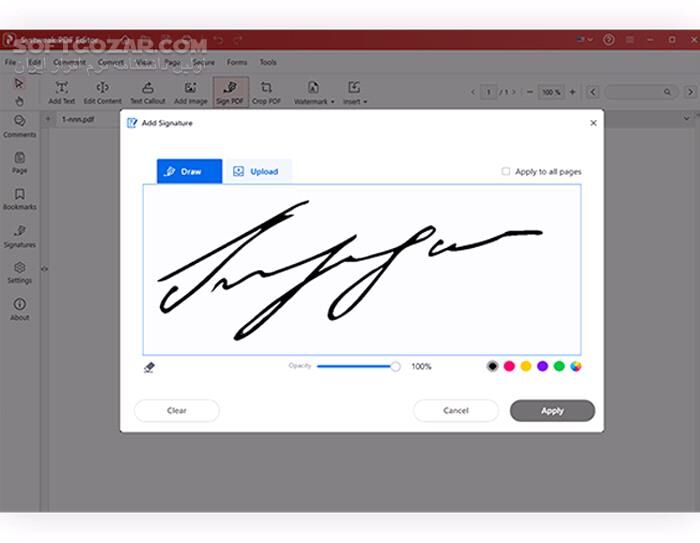Choose the Add Image tool
Screen dimensions: 700x543
[191, 93]
